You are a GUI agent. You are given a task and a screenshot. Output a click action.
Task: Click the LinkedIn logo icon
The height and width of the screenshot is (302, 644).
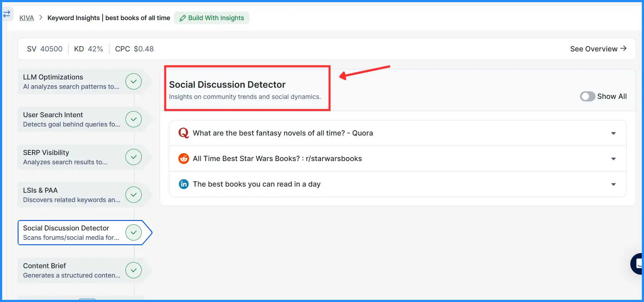[x=183, y=184]
